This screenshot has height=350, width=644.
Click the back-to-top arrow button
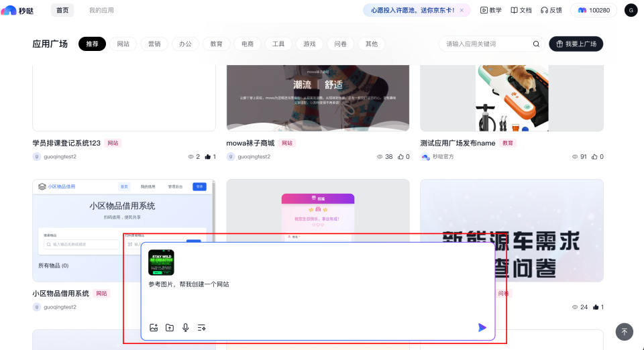coord(625,332)
